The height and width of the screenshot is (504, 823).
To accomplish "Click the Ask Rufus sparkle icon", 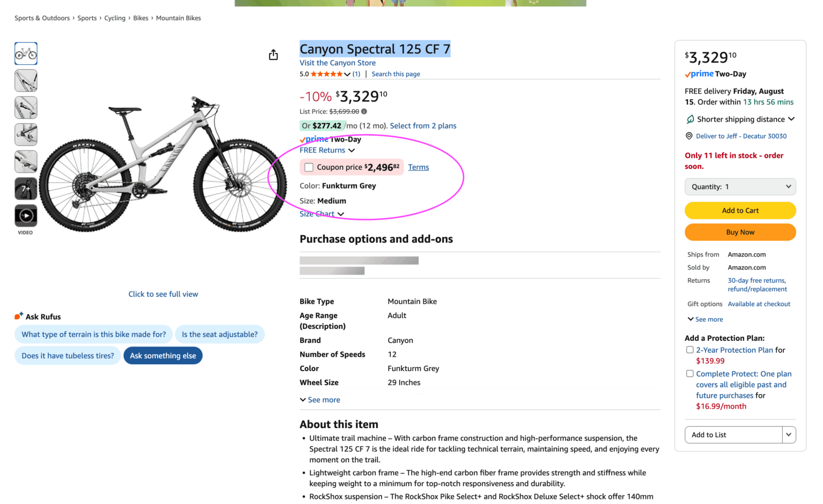I will click(17, 315).
